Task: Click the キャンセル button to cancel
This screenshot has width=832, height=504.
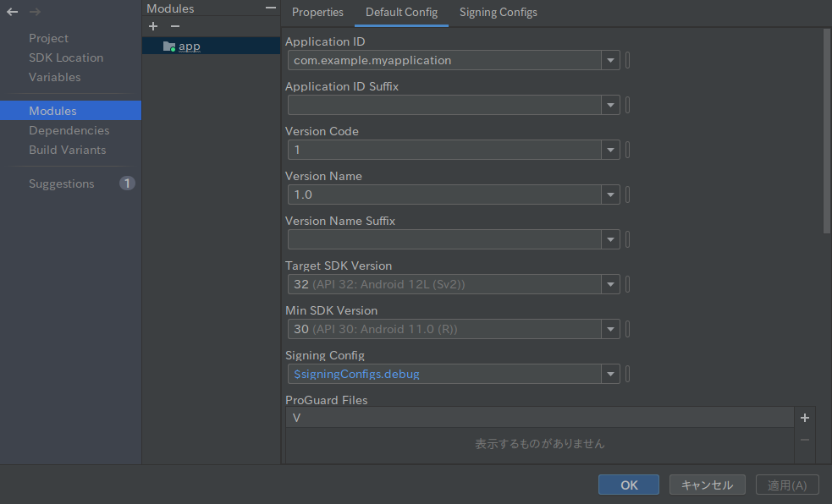Action: [x=707, y=485]
